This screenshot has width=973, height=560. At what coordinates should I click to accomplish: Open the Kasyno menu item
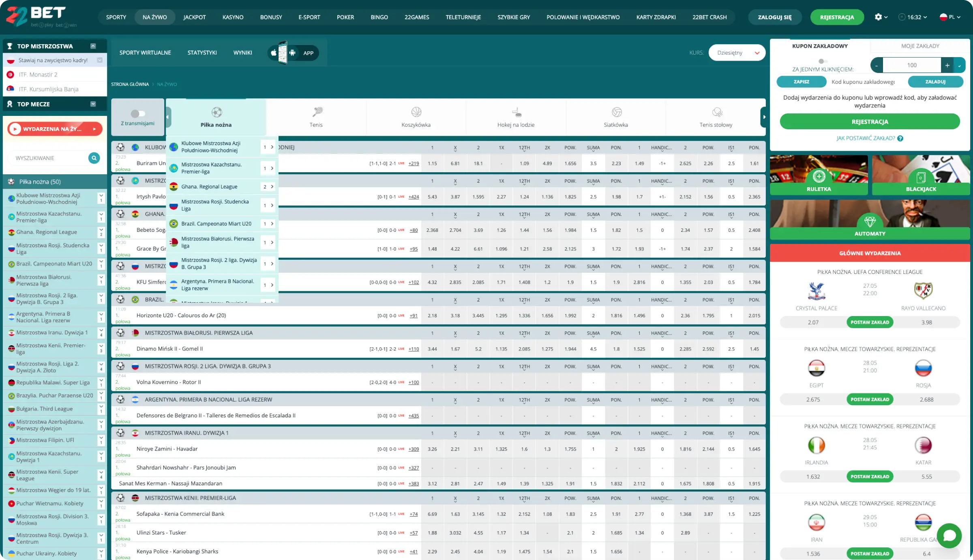click(233, 17)
